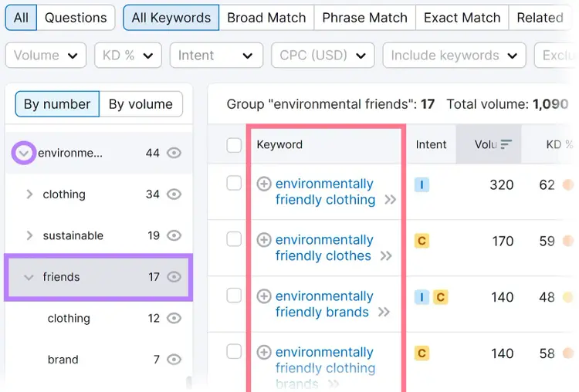Select the Questions tab
579x392 pixels.
click(x=76, y=17)
